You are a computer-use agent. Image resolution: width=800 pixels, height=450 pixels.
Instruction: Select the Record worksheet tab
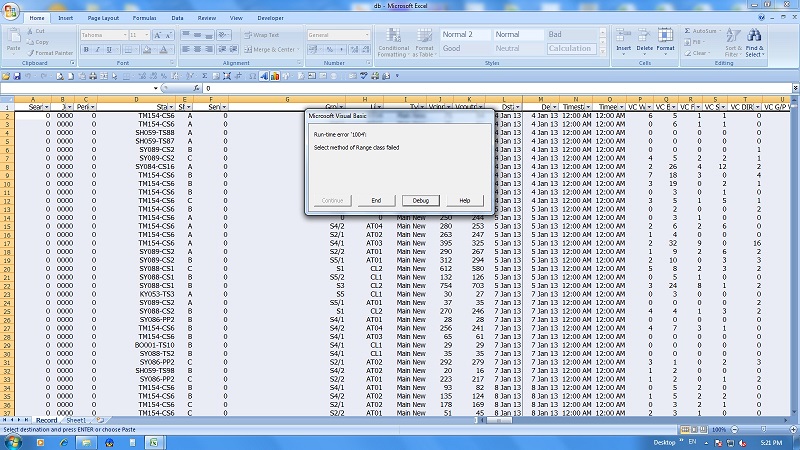pyautogui.click(x=46, y=420)
